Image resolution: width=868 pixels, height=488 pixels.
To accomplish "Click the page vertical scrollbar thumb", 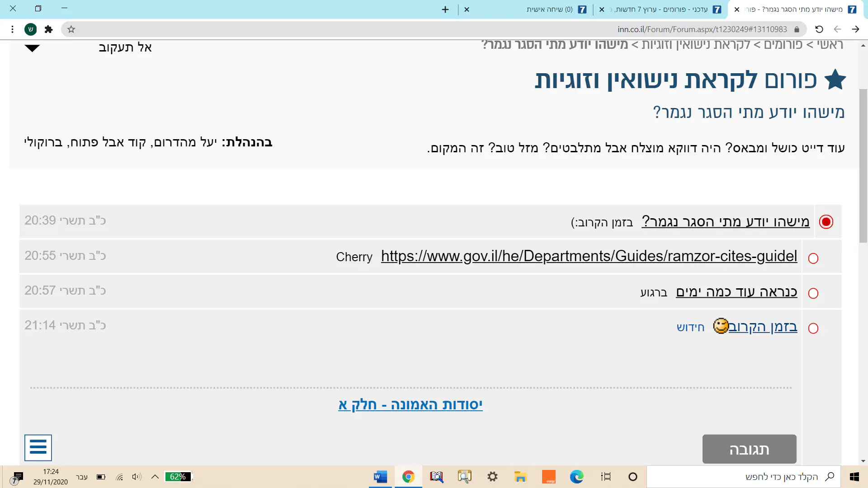I will point(863,165).
